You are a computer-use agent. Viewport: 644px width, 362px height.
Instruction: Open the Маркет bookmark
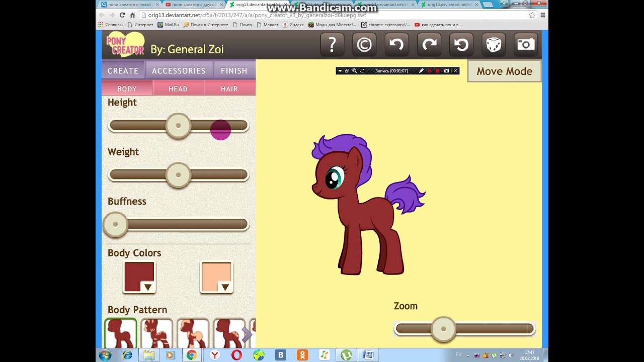click(x=267, y=25)
